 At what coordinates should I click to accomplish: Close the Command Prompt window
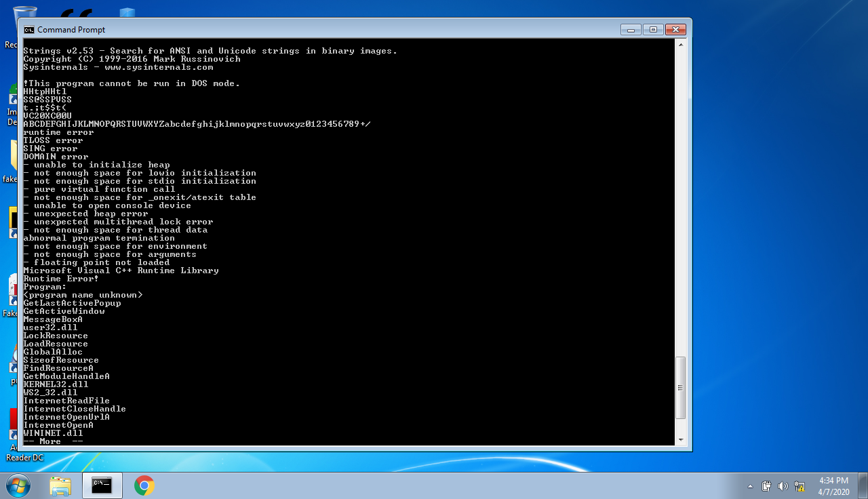(675, 30)
